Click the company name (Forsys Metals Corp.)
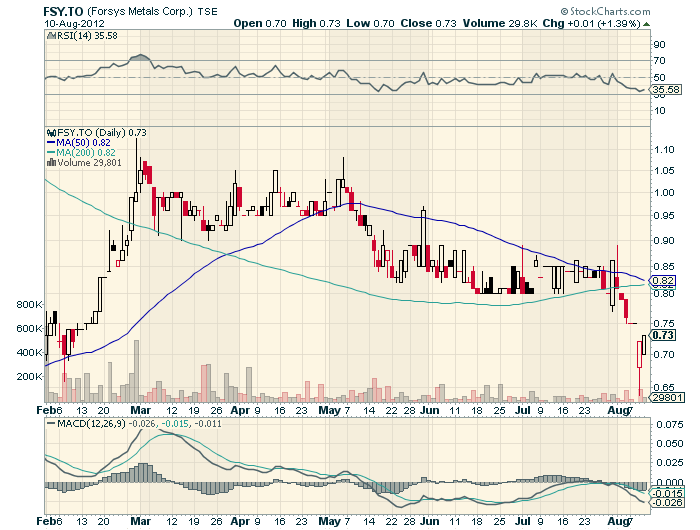 [x=140, y=12]
